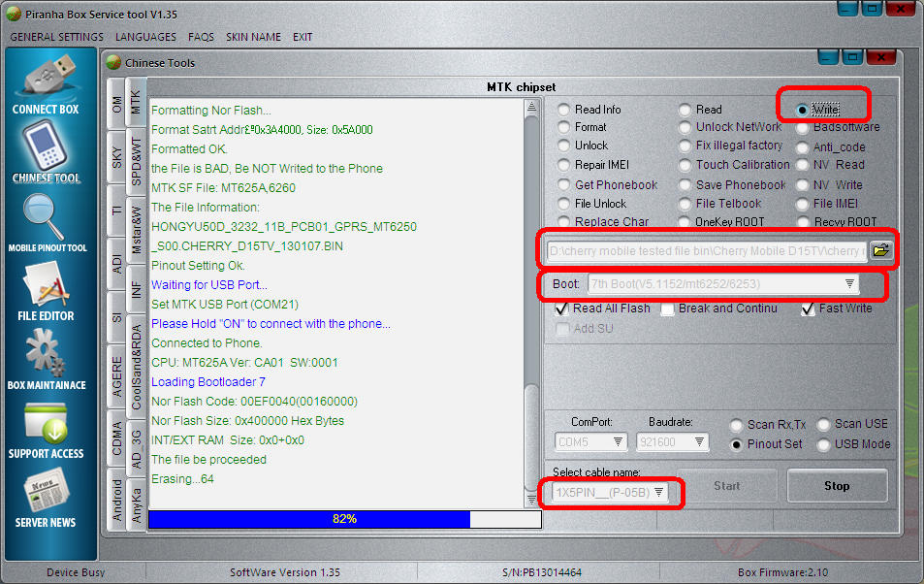Browse for firmware file with folder icon
Image resolution: width=924 pixels, height=584 pixels.
[879, 250]
